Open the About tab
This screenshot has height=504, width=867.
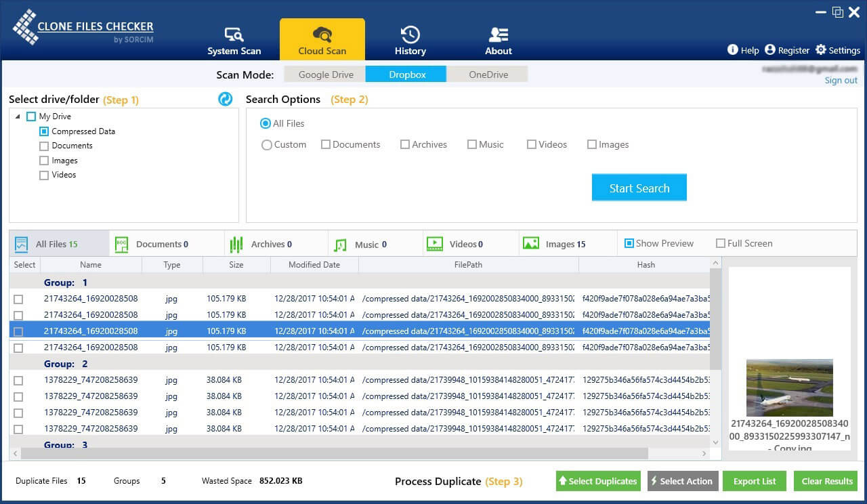[499, 41]
